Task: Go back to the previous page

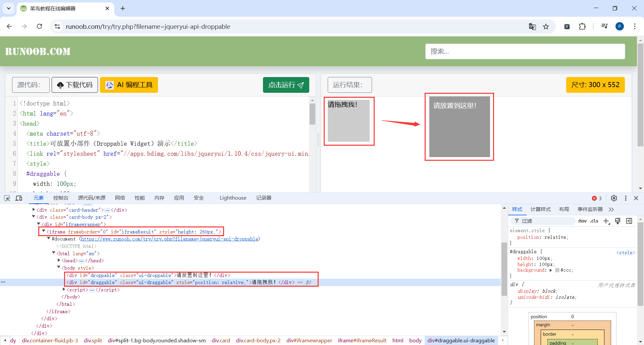Action: [9, 26]
